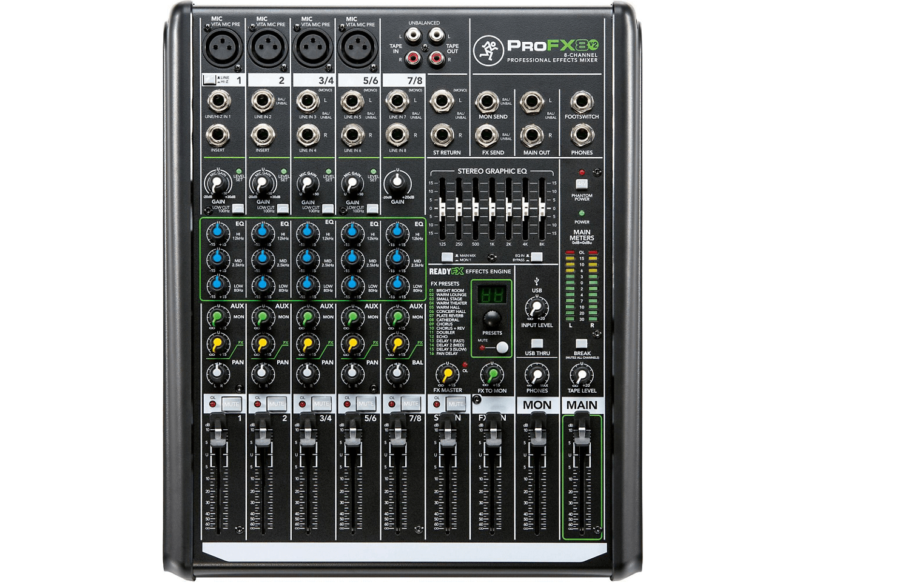Click the ST RETURN left jack

click(x=442, y=102)
